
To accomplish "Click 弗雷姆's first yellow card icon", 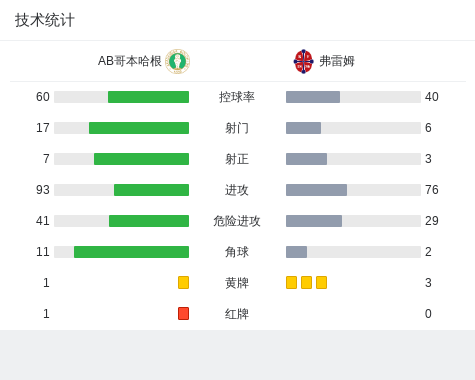I will [x=292, y=282].
